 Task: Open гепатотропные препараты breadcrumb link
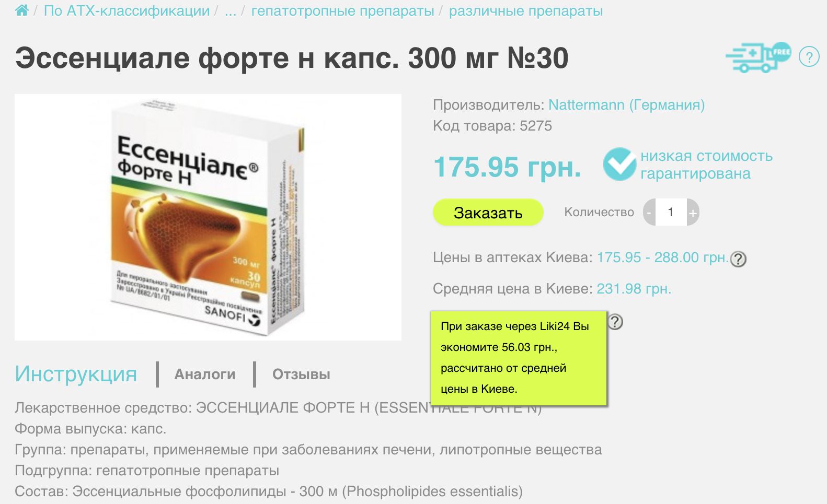pyautogui.click(x=342, y=11)
